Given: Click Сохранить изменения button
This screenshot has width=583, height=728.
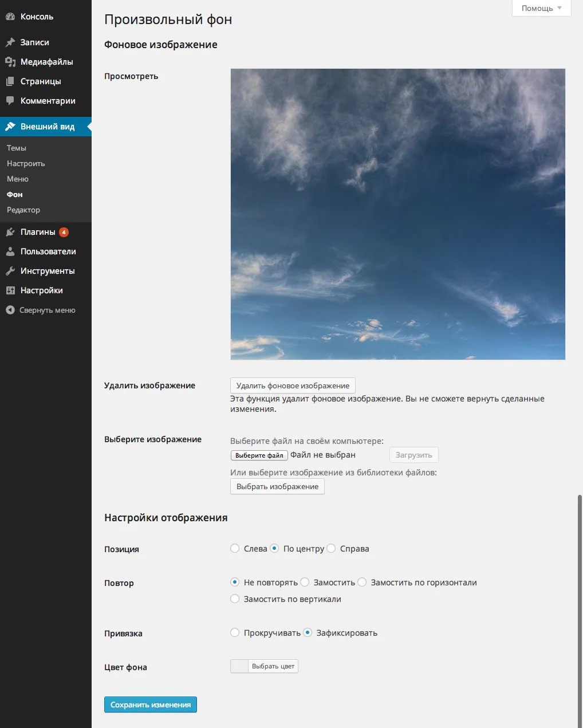Looking at the screenshot, I should (x=151, y=705).
